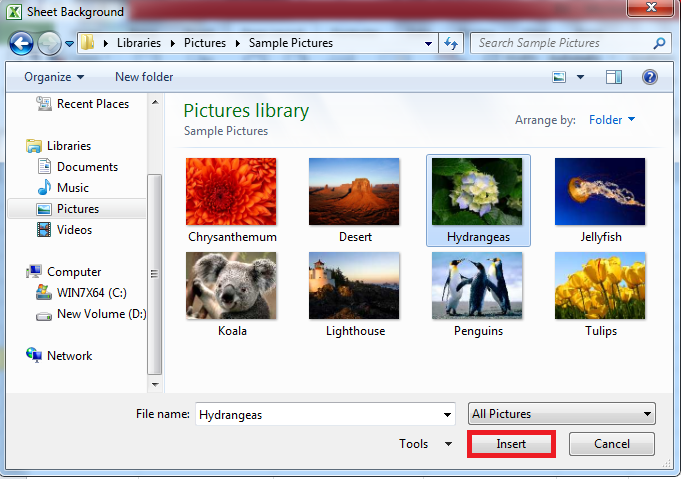Click the search magnifier icon
681x479 pixels.
click(659, 43)
